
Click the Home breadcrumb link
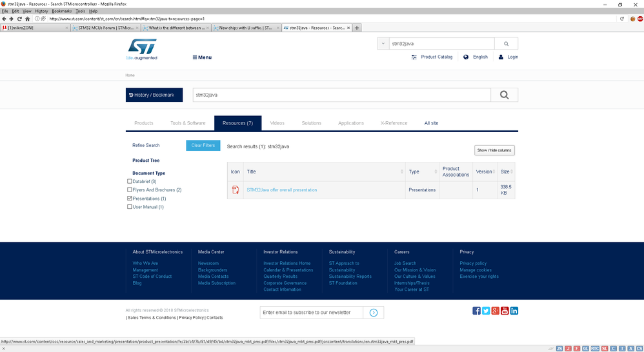click(x=130, y=75)
